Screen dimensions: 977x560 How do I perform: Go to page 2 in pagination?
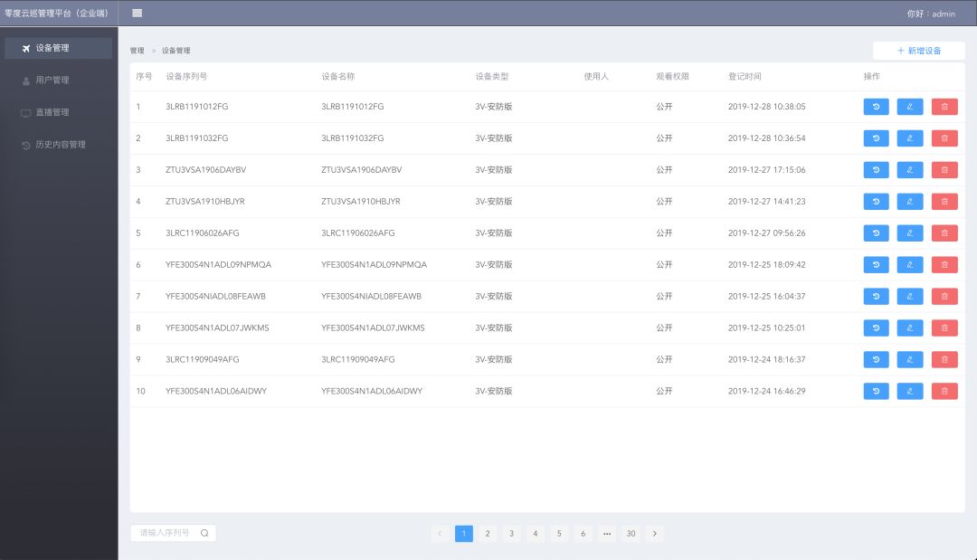pyautogui.click(x=488, y=534)
